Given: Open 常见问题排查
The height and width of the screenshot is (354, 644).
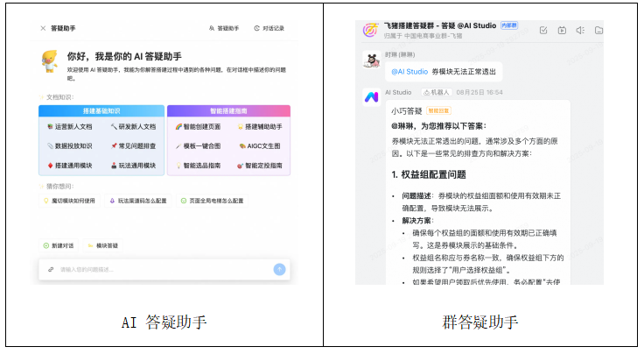Looking at the screenshot, I should [x=133, y=146].
